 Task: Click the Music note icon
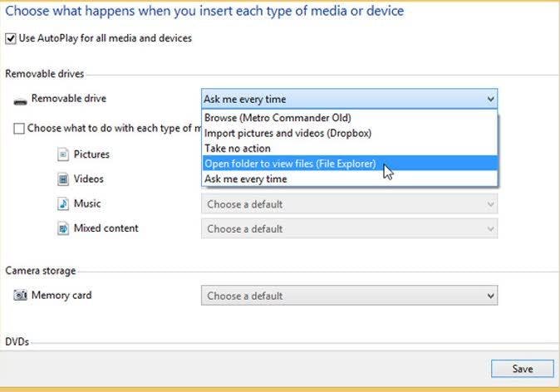(63, 203)
